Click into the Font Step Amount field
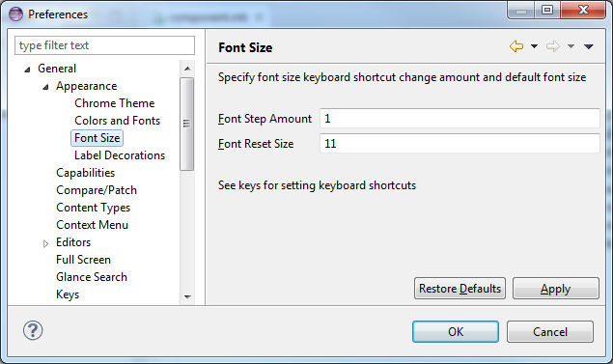Viewport: 613px width, 364px height. 460,119
